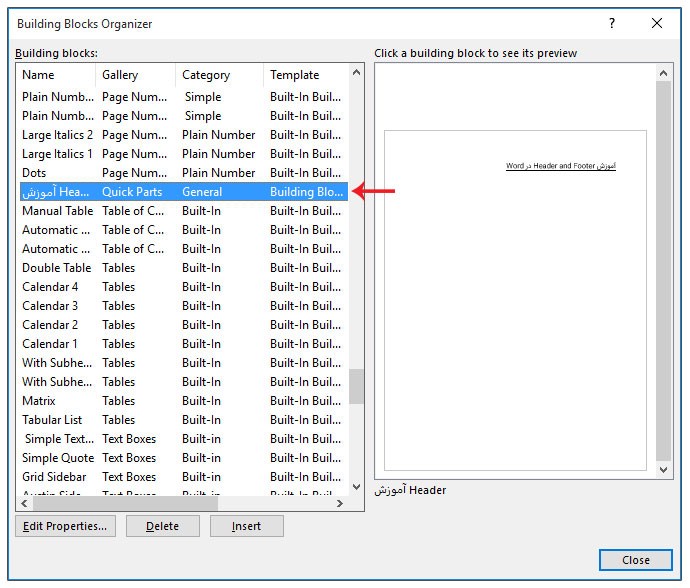Sort the list by Gallery column header
The width and height of the screenshot is (690, 588).
(x=135, y=75)
